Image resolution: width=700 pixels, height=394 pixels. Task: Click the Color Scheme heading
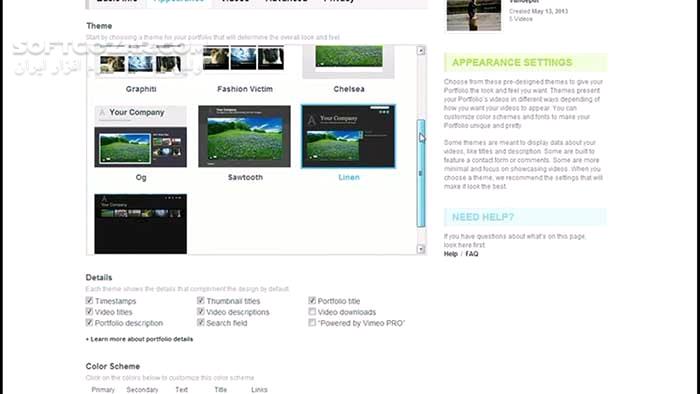[112, 366]
